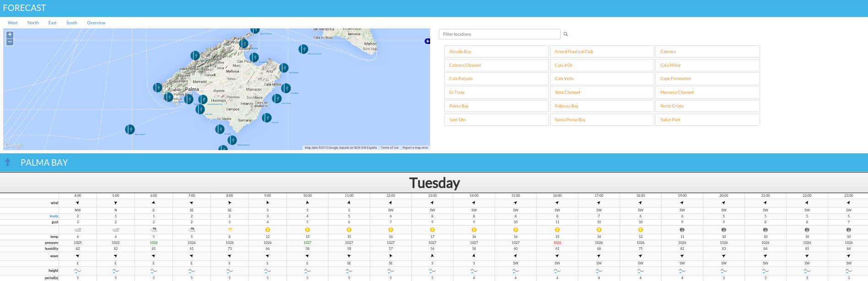
Task: Click the wave direction arrow at 13:00
Action: [x=432, y=256]
